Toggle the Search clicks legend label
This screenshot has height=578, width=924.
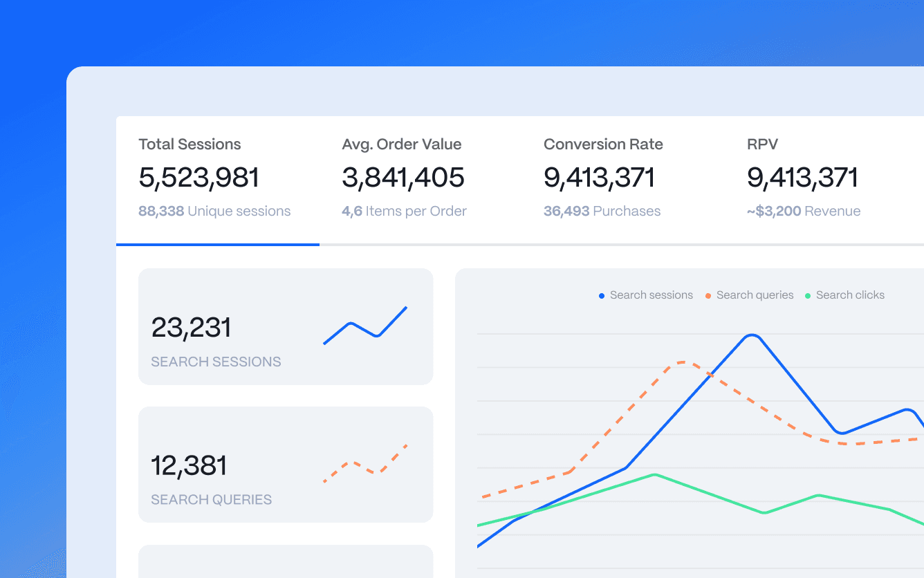point(850,295)
